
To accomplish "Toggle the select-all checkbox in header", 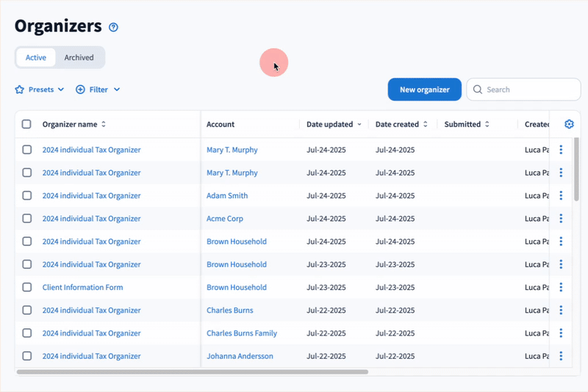I will [26, 124].
